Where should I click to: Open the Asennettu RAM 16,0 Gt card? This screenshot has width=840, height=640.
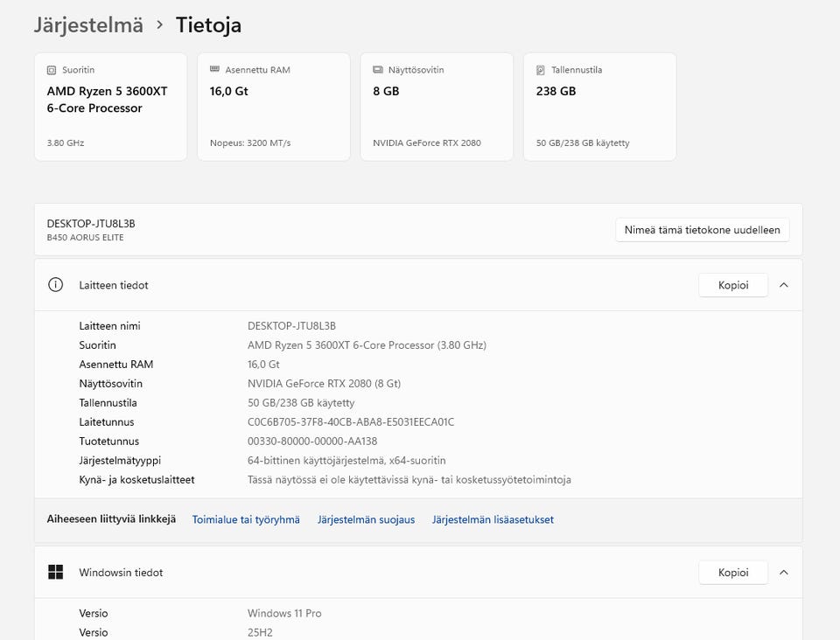click(x=274, y=107)
